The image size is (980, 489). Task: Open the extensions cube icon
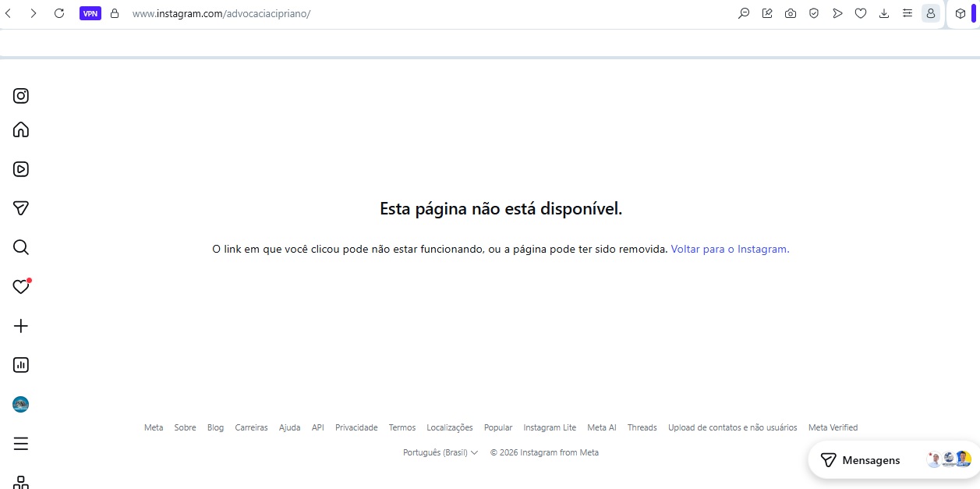click(961, 13)
